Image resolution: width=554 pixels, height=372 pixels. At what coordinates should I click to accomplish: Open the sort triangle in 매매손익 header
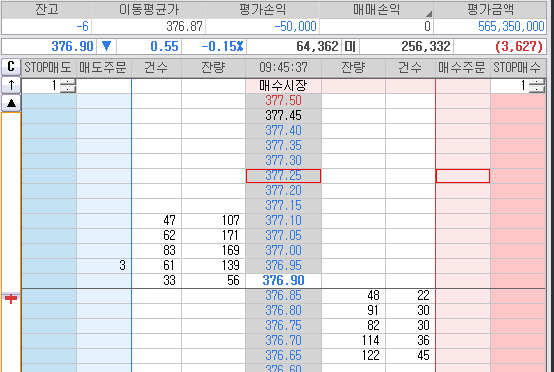coord(429,14)
